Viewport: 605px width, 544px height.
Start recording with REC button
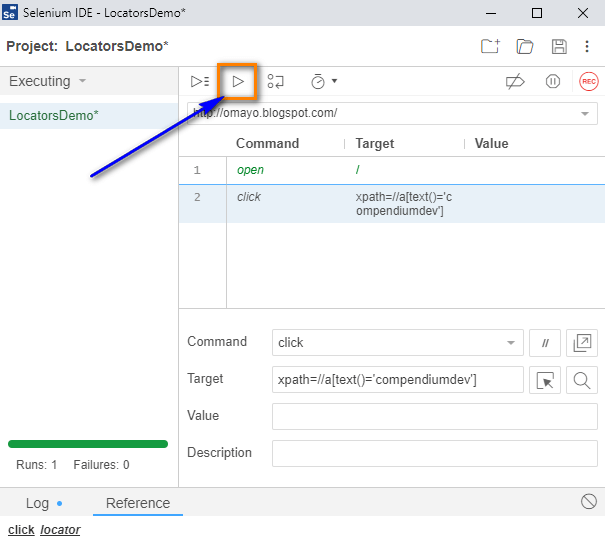(x=589, y=81)
